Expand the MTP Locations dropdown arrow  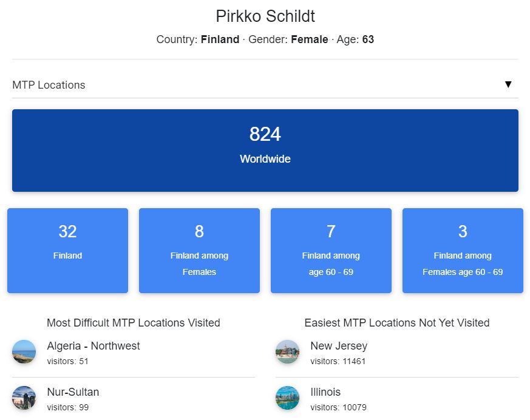[508, 84]
